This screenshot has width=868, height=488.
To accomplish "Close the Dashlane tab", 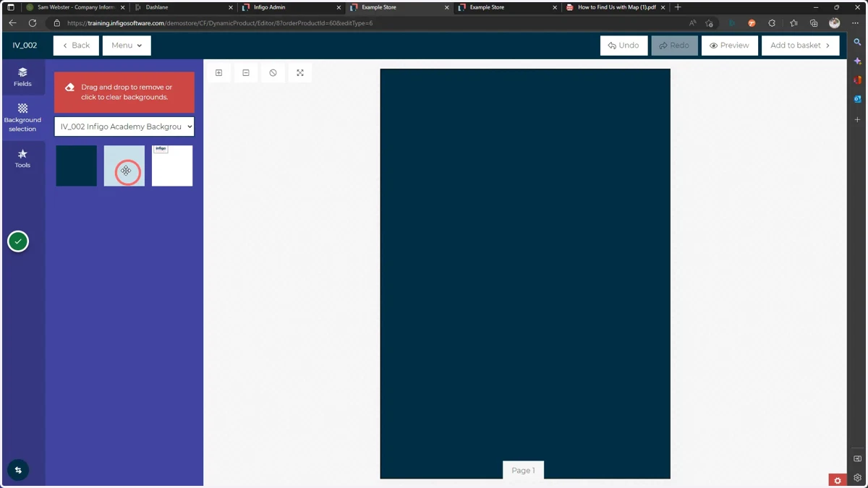I will coord(231,7).
